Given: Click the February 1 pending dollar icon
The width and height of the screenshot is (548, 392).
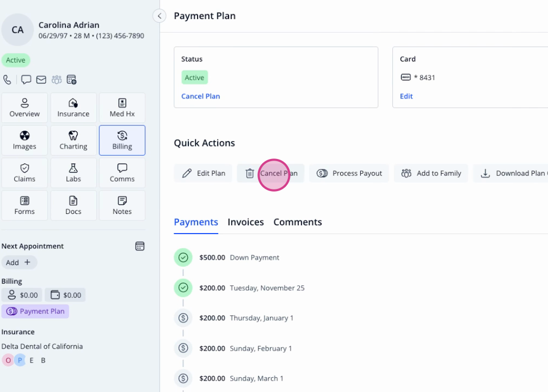Looking at the screenshot, I should point(183,348).
